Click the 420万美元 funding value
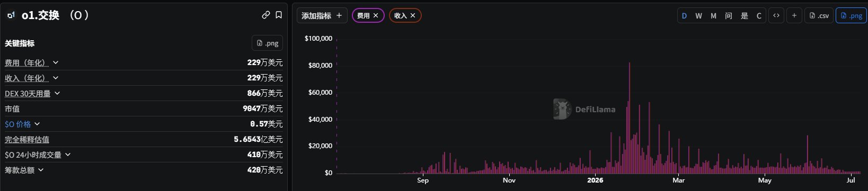The height and width of the screenshot is (191, 868). point(264,170)
